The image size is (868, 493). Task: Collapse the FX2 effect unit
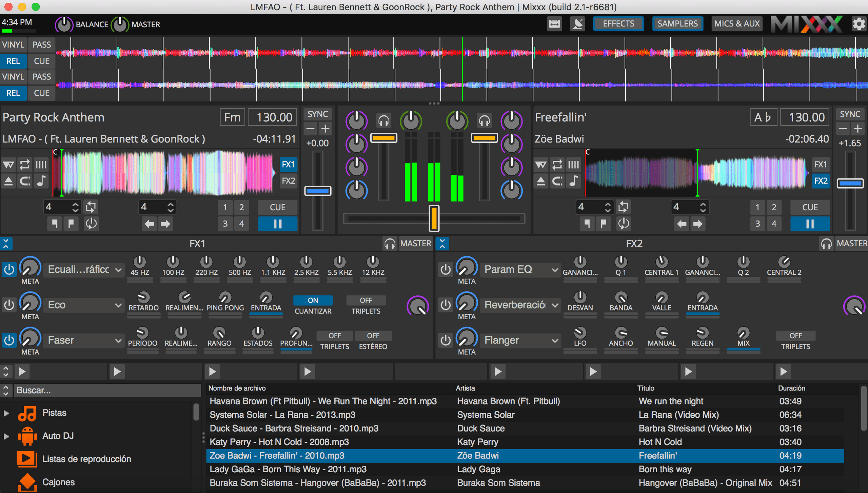pyautogui.click(x=442, y=244)
